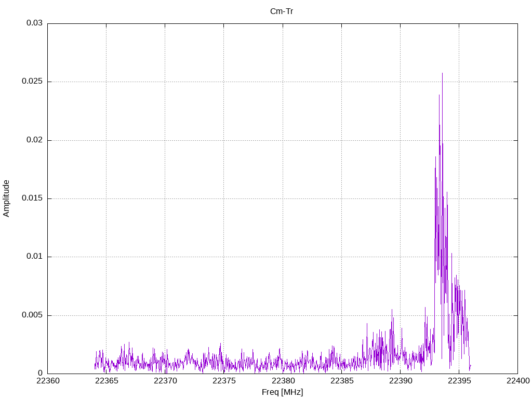This screenshot has height=399, width=532.
Task: Click y-axis tick value 0.005
Action: tap(32, 315)
